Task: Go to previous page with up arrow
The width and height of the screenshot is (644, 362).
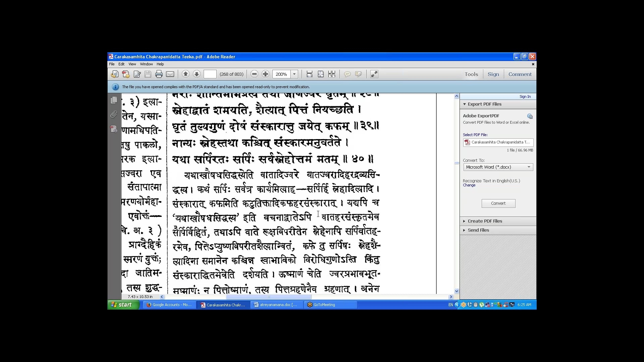Action: (185, 74)
